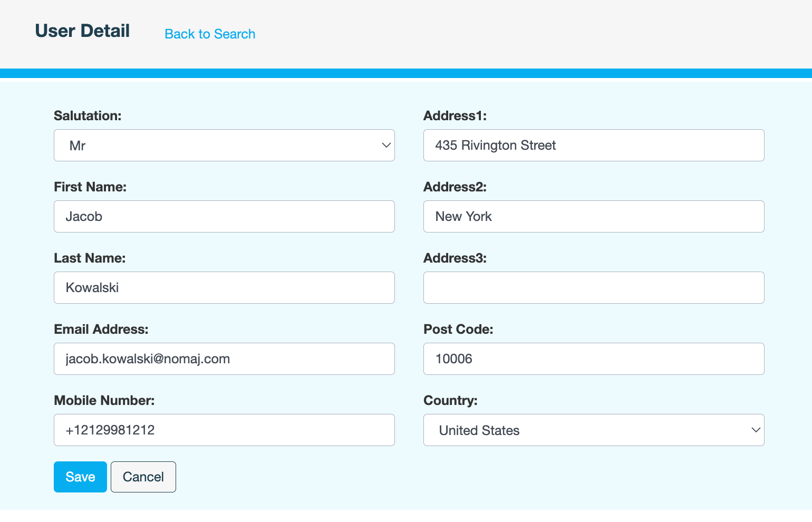Click the Address2 field containing New York
Screen dimensions: 812x522
pyautogui.click(x=594, y=216)
